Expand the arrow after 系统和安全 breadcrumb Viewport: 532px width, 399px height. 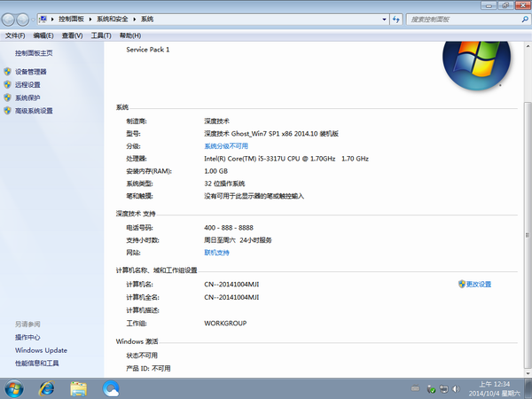coord(135,20)
